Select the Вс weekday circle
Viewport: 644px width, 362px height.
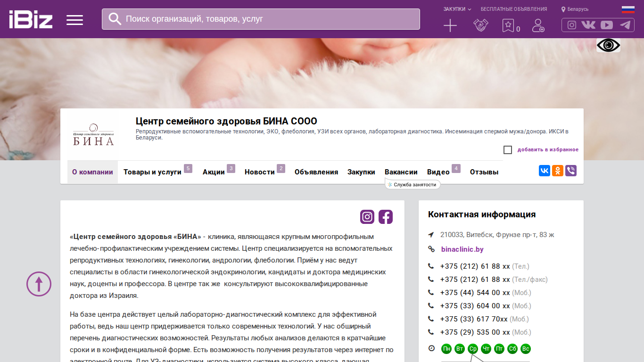(526, 349)
